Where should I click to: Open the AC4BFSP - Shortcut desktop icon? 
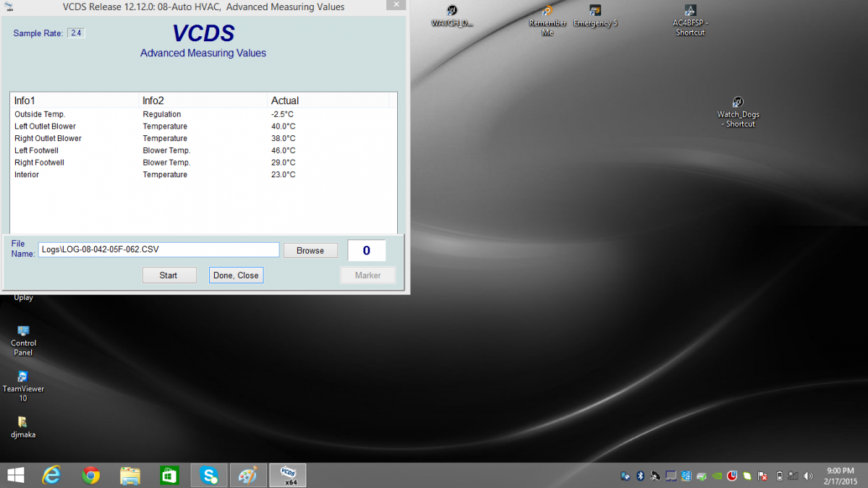(690, 20)
